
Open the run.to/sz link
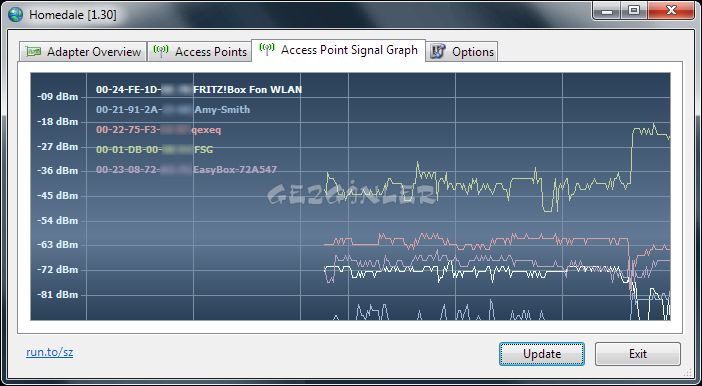pyautogui.click(x=49, y=352)
